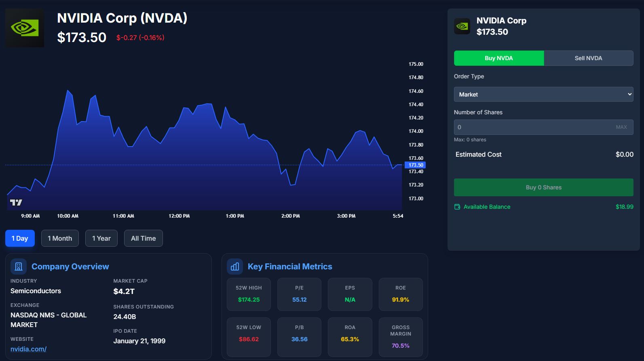Click the Shares Outstanding 24.40B value
Image resolution: width=644 pixels, height=361 pixels.
125,317
